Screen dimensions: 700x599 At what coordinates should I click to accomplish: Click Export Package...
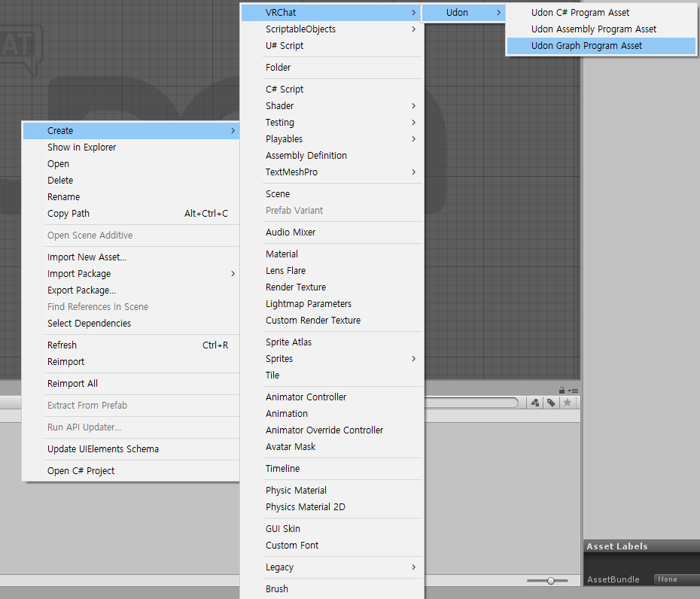[131, 290]
